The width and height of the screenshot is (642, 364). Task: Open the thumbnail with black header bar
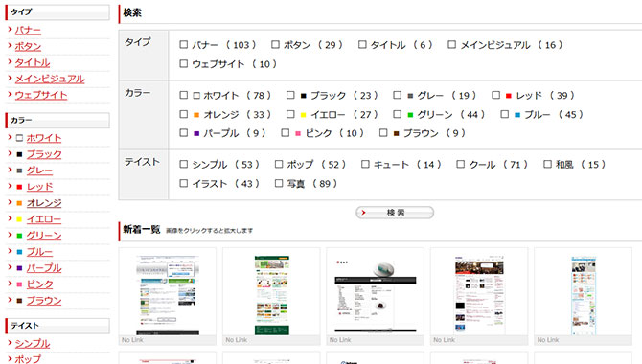tap(376, 295)
